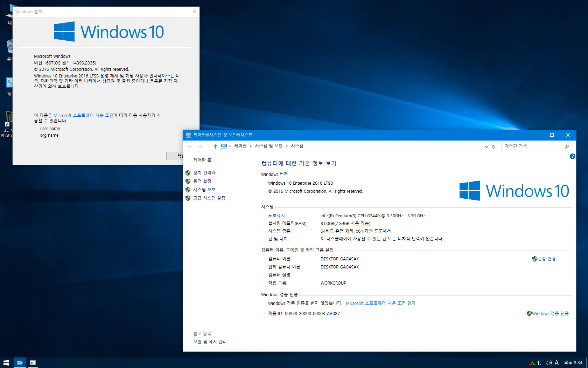Open the volume speaker tray icon
This screenshot has height=368, width=588.
(548, 363)
